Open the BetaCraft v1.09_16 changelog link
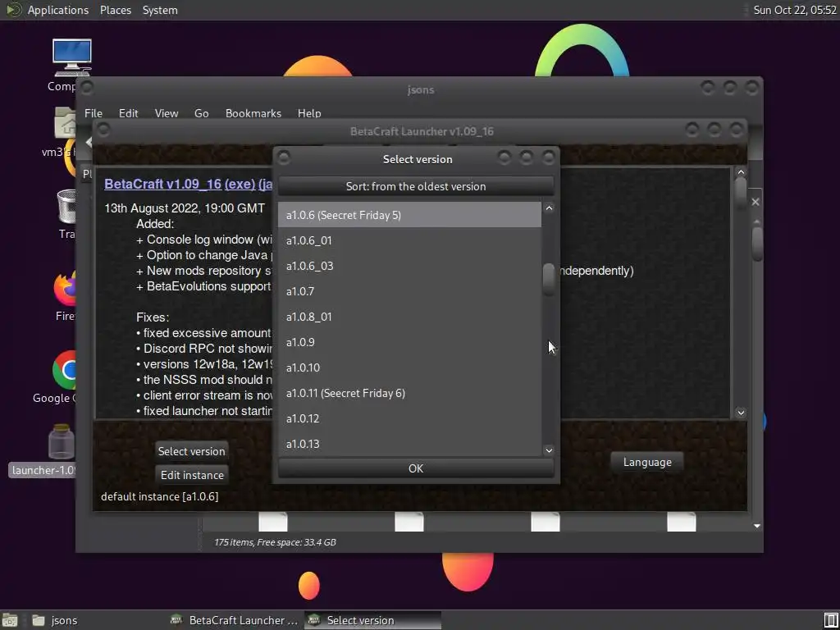 click(163, 184)
